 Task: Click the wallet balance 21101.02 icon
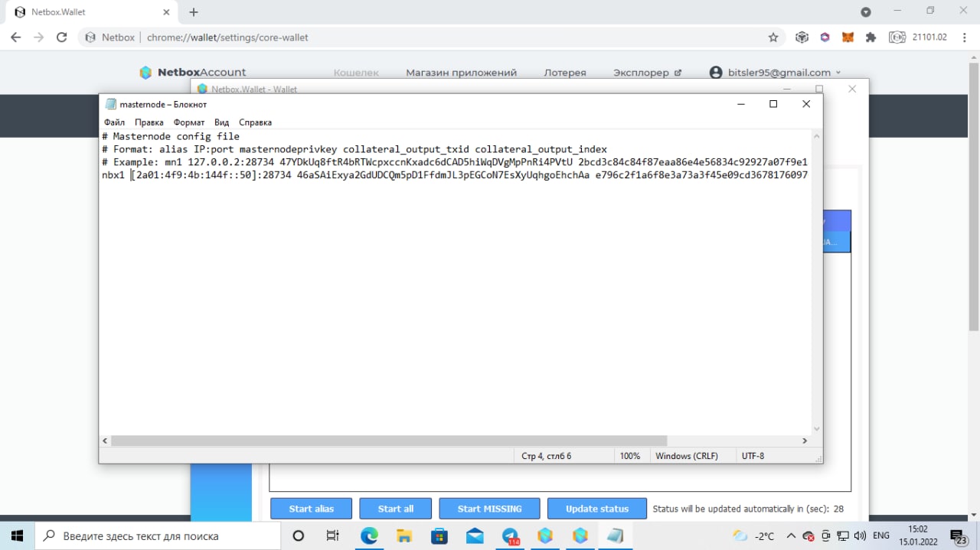click(x=897, y=37)
